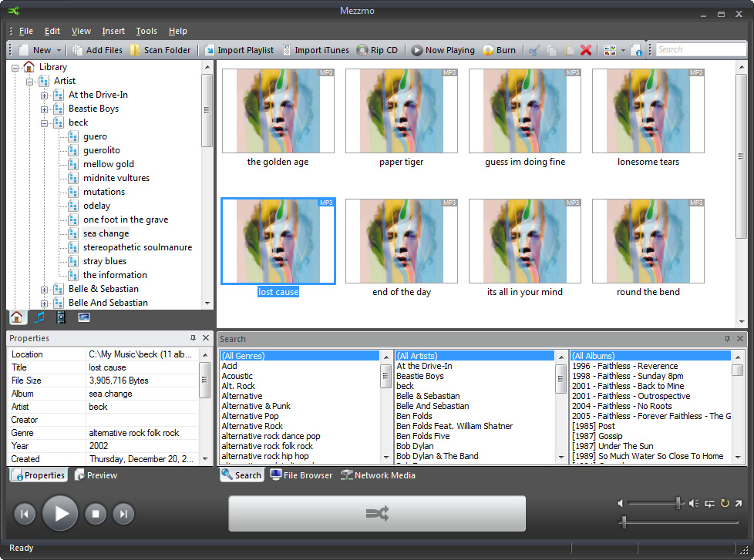Pin the Search panel
The height and width of the screenshot is (560, 754).
point(727,339)
